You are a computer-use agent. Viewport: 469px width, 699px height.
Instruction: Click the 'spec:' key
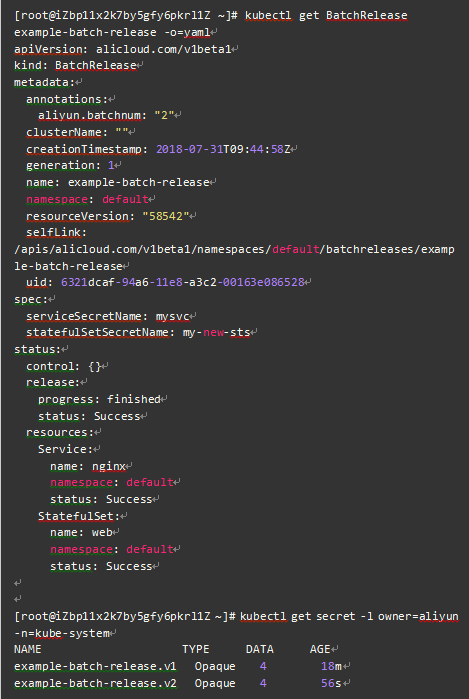(x=31, y=299)
